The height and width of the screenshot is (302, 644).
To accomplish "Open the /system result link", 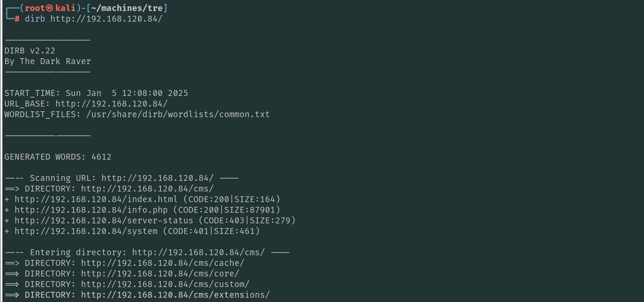I will (86, 231).
